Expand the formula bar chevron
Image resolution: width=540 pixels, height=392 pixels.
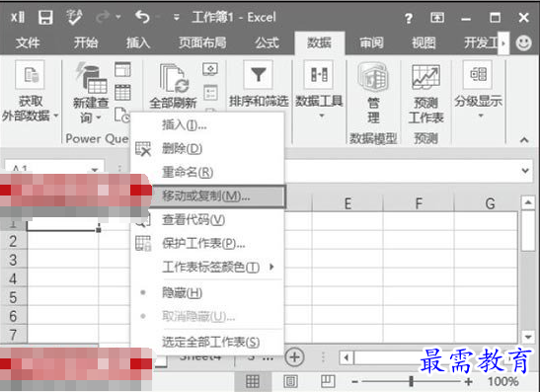pyautogui.click(x=525, y=170)
